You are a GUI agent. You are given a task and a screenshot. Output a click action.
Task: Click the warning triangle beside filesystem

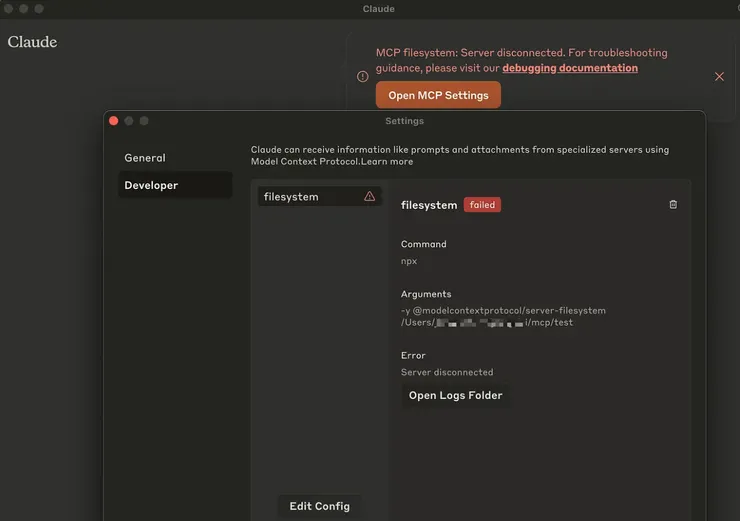370,197
